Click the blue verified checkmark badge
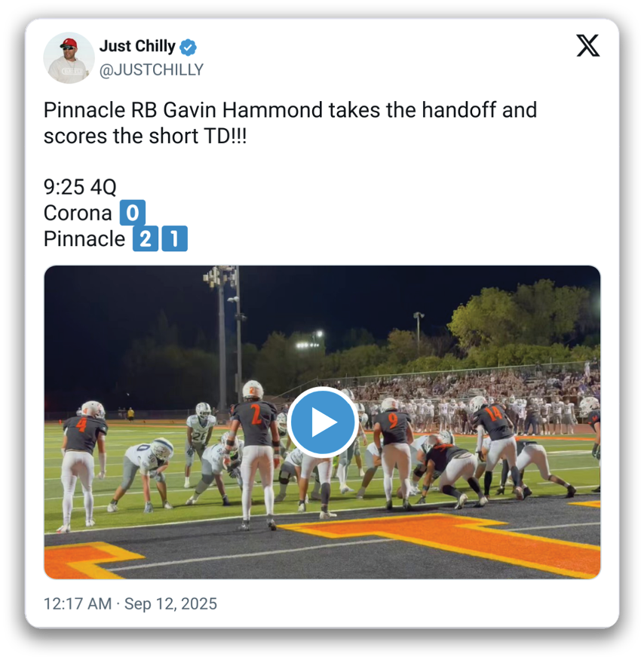The height and width of the screenshot is (660, 644). 188,47
